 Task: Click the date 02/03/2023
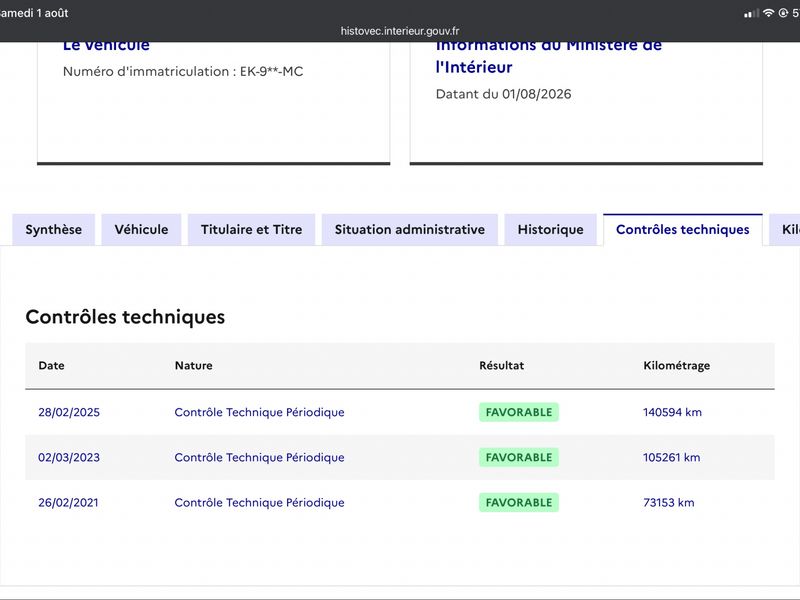pos(69,457)
